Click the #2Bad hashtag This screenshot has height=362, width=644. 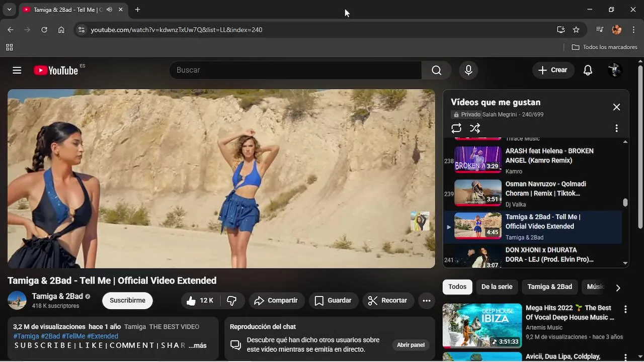50,336
